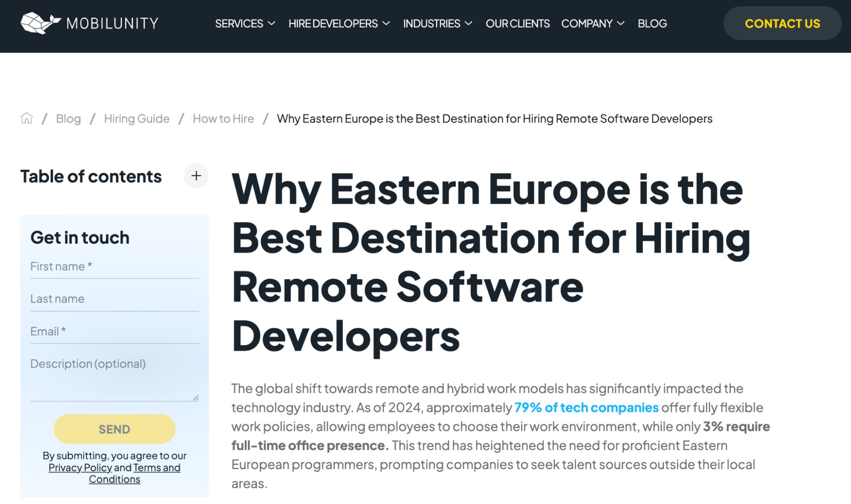851x504 pixels.
Task: Expand Hire Developers dropdown chevron
Action: click(386, 23)
